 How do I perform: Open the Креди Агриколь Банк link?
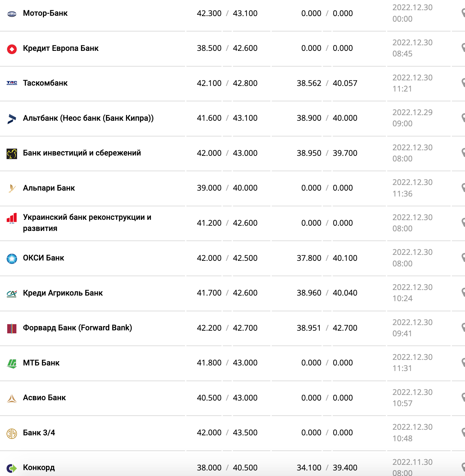click(x=63, y=293)
